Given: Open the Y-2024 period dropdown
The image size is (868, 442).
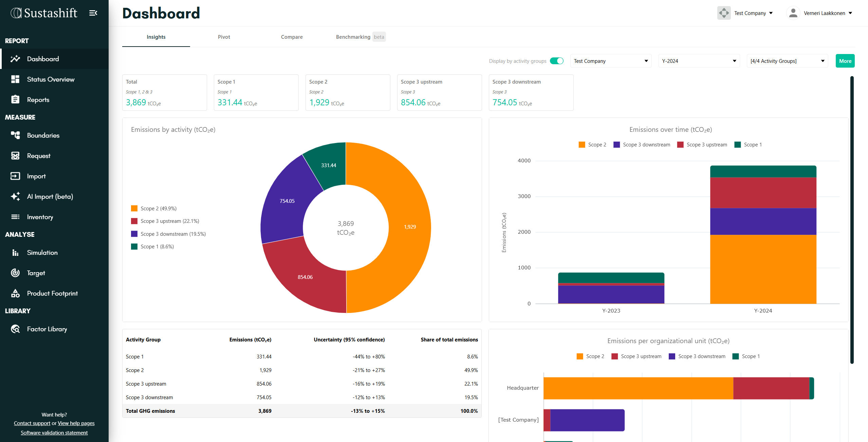Looking at the screenshot, I should pyautogui.click(x=699, y=61).
